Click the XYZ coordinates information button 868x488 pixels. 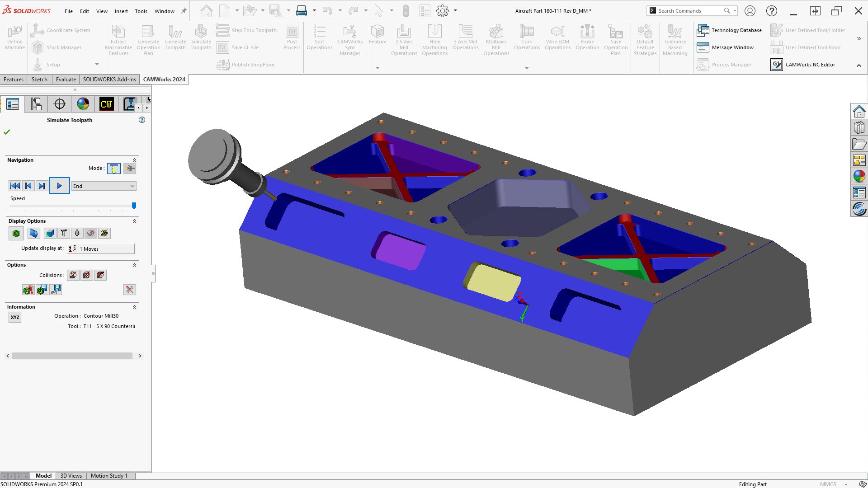click(x=15, y=317)
